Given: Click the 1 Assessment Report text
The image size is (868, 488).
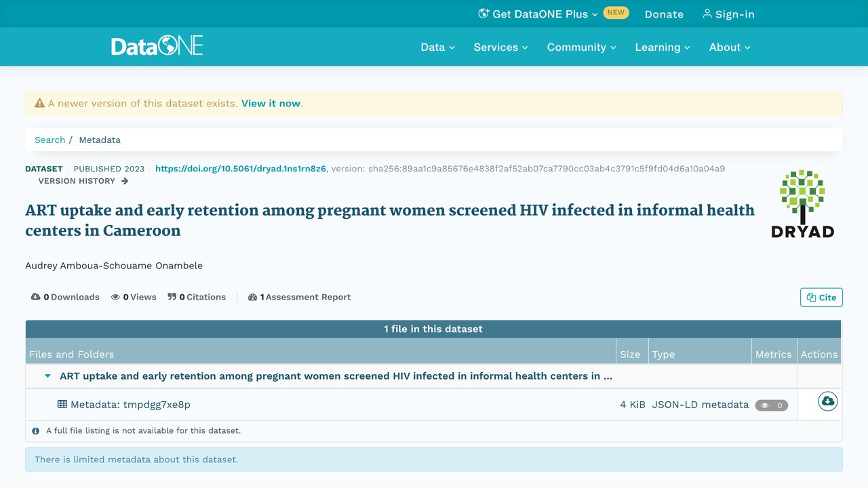Looking at the screenshot, I should click(306, 297).
